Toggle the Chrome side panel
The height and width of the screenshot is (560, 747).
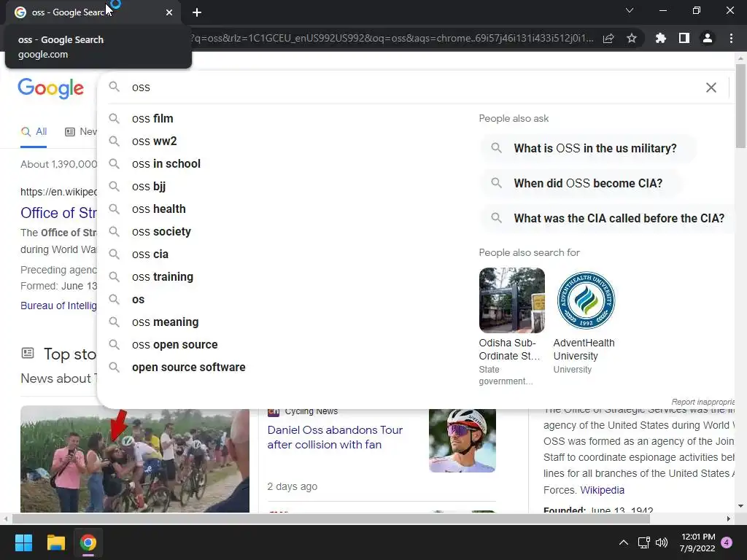tap(684, 38)
